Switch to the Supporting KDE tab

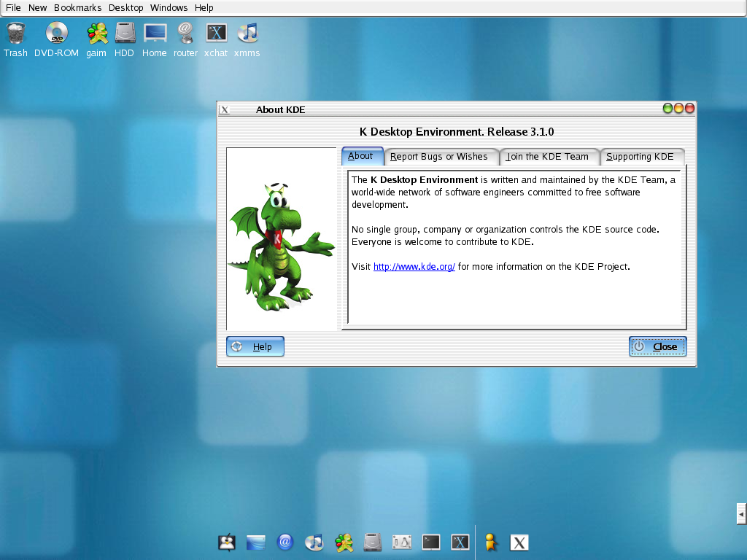point(642,157)
